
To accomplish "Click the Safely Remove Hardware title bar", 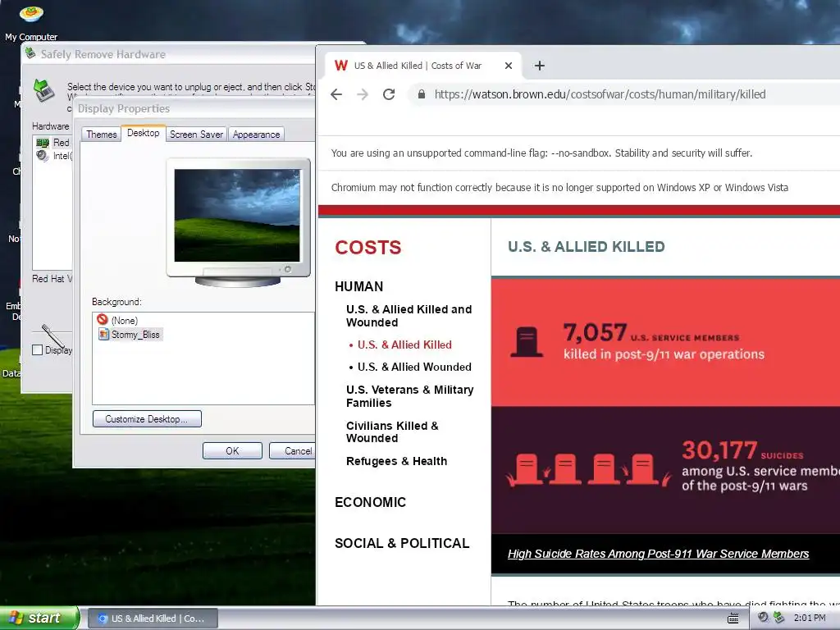I will click(168, 53).
